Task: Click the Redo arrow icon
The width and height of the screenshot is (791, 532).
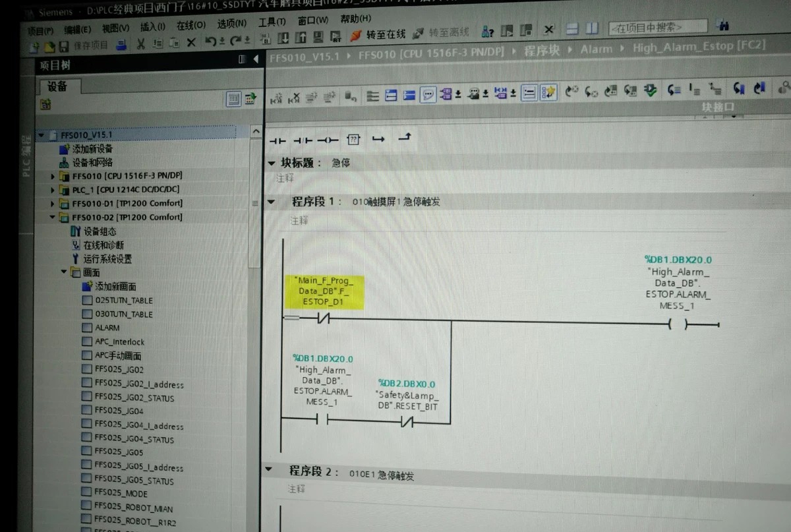Action: 235,41
